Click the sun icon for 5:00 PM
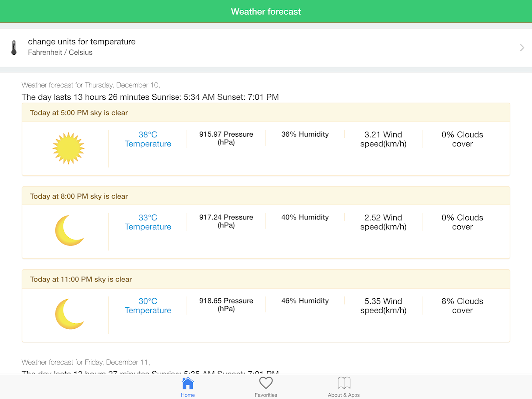The width and height of the screenshot is (532, 399). tap(68, 148)
